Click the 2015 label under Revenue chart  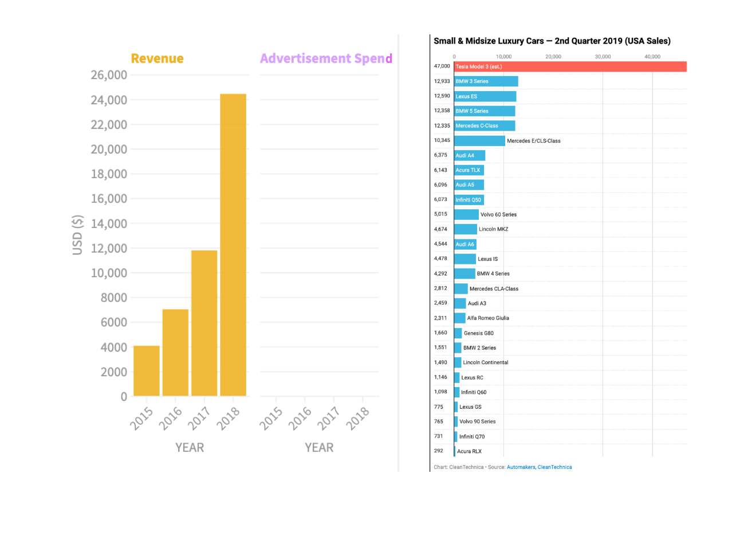point(141,419)
